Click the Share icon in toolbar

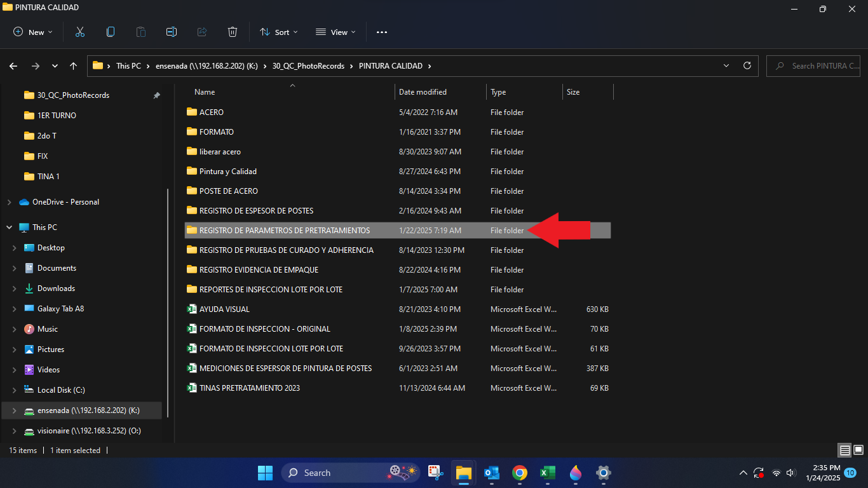click(x=202, y=32)
